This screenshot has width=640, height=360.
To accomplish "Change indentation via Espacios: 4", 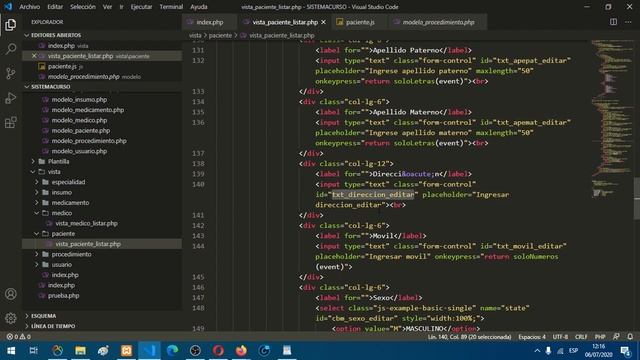I will tap(532, 337).
